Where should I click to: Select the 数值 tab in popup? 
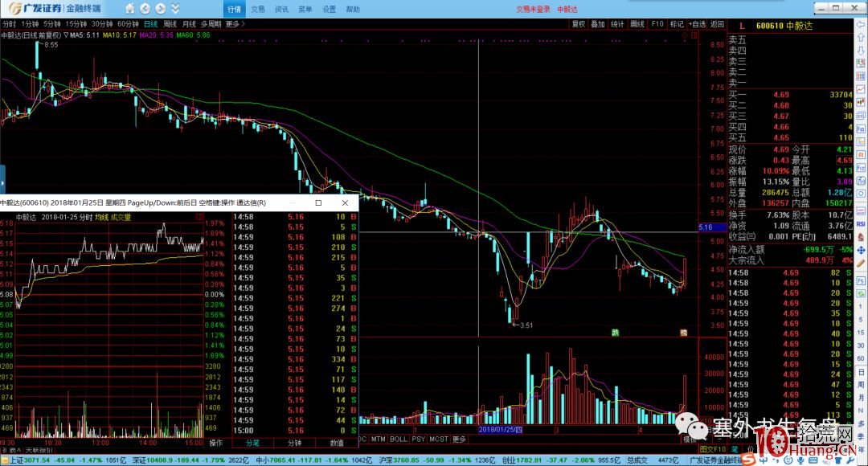(x=337, y=443)
